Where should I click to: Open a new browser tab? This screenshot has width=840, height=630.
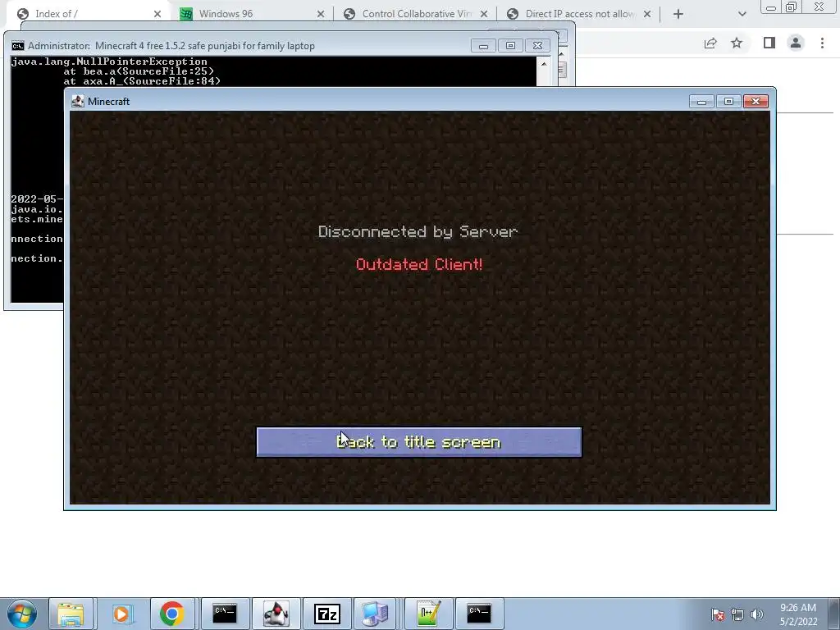678,14
